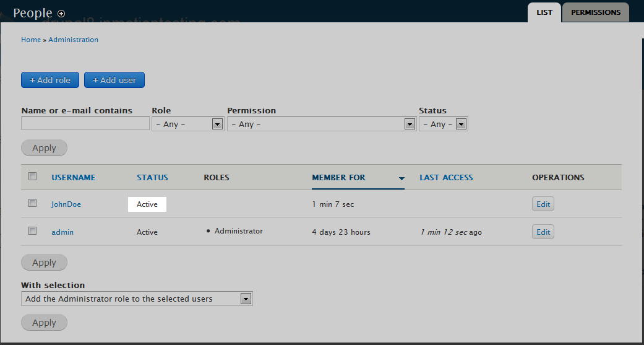Click the Add user button
The image size is (644, 345).
[x=114, y=80]
